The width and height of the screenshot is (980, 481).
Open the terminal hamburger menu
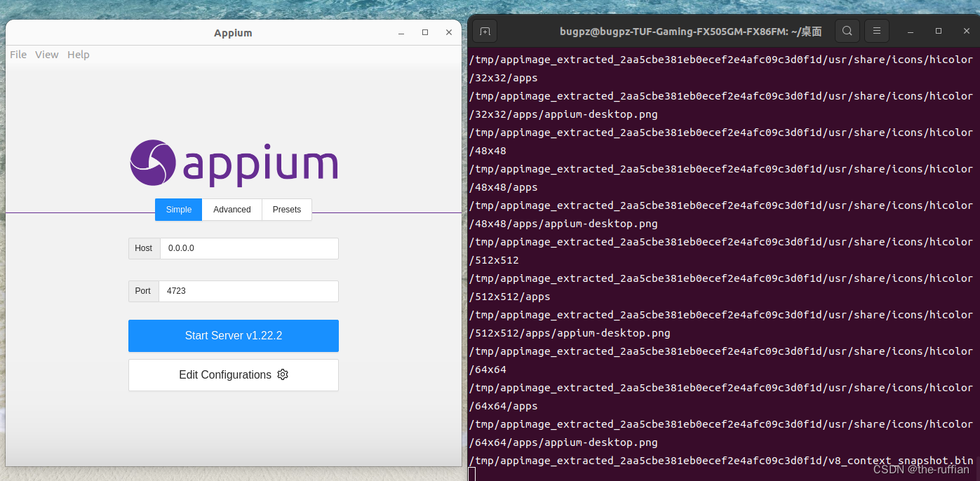877,31
